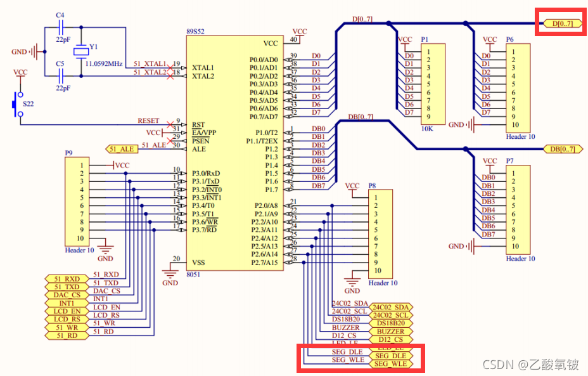Select the SEG_WLE yellow port
The image size is (588, 376).
click(391, 364)
